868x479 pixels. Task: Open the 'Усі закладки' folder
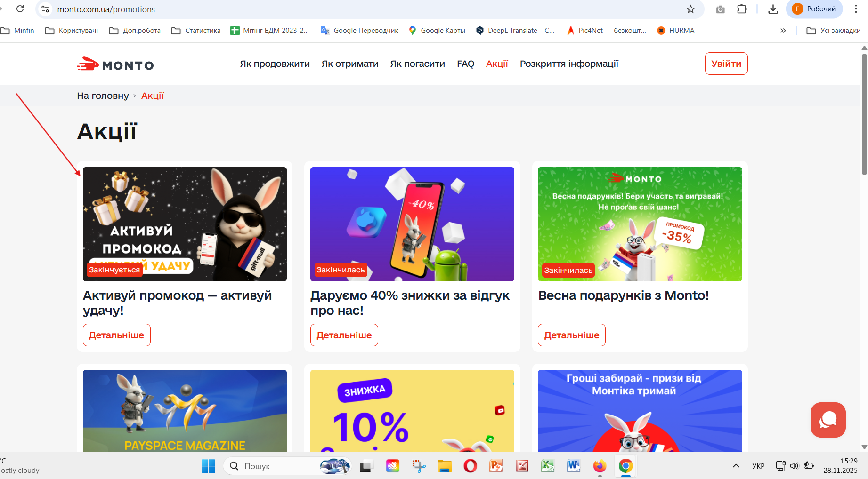pyautogui.click(x=834, y=31)
